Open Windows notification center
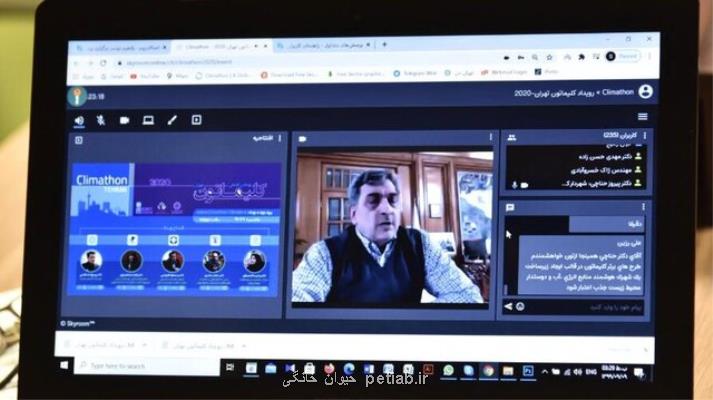This screenshot has width=713, height=400. 638,373
